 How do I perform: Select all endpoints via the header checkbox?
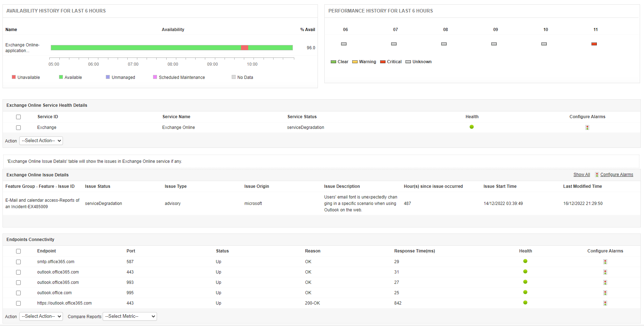pos(18,251)
